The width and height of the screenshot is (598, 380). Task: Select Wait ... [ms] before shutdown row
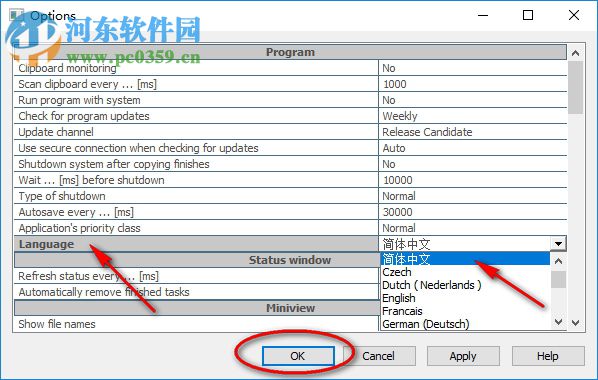click(x=196, y=180)
